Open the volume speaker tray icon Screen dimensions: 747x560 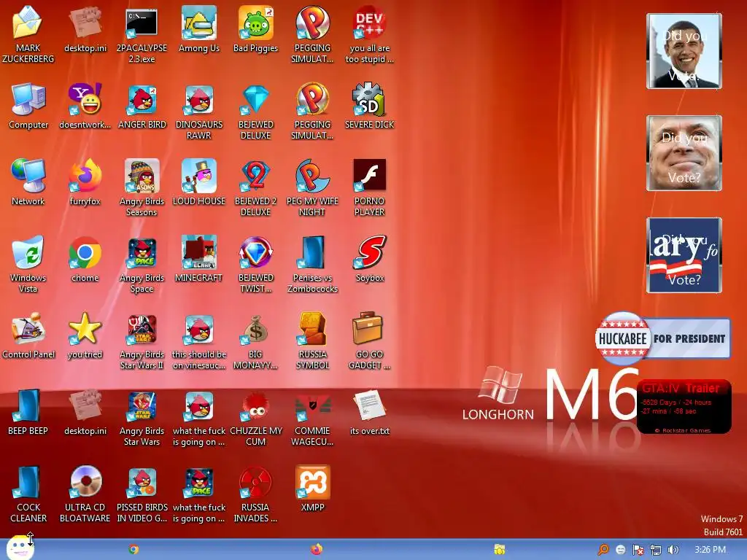coord(673,550)
